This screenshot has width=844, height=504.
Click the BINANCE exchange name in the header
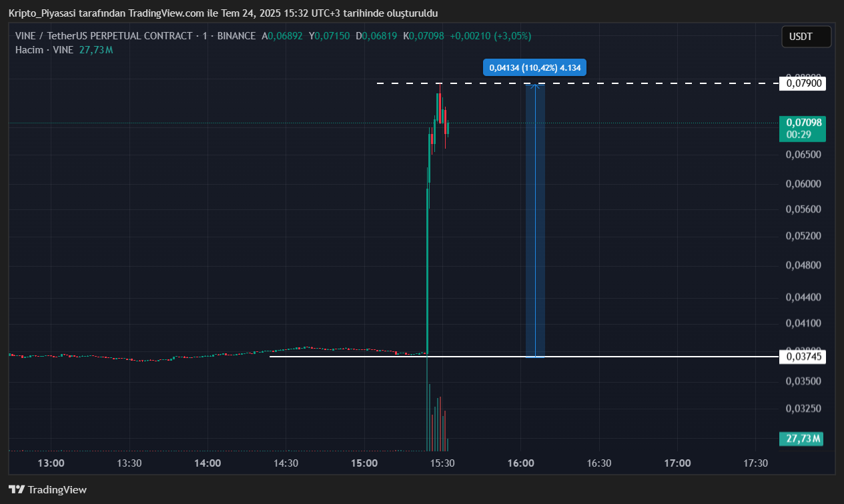236,36
